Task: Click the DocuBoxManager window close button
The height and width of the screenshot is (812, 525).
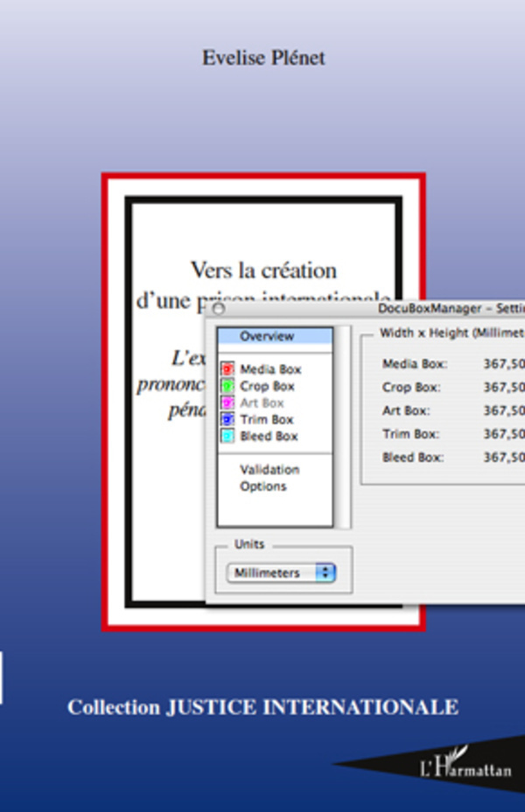Action: (x=219, y=308)
